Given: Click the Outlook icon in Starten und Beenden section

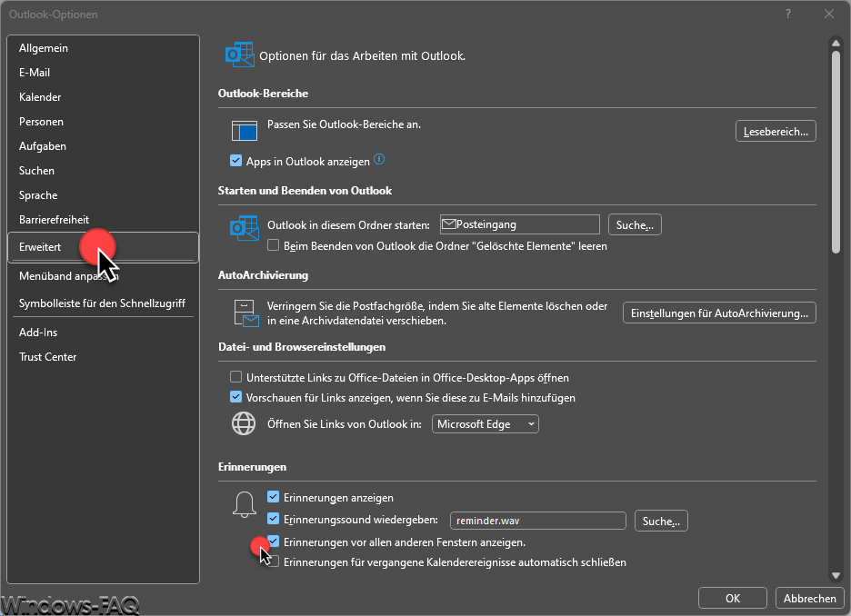Looking at the screenshot, I should 245,228.
